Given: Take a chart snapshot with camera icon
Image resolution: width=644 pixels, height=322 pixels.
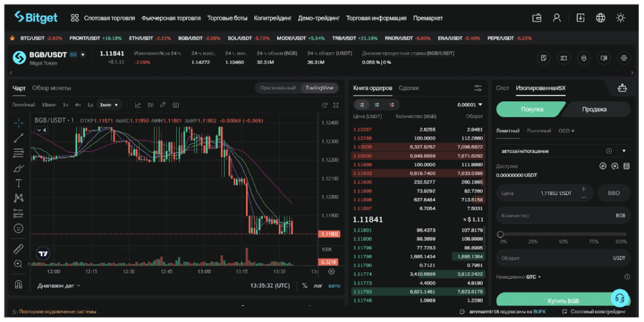Looking at the screenshot, I should pos(176,105).
